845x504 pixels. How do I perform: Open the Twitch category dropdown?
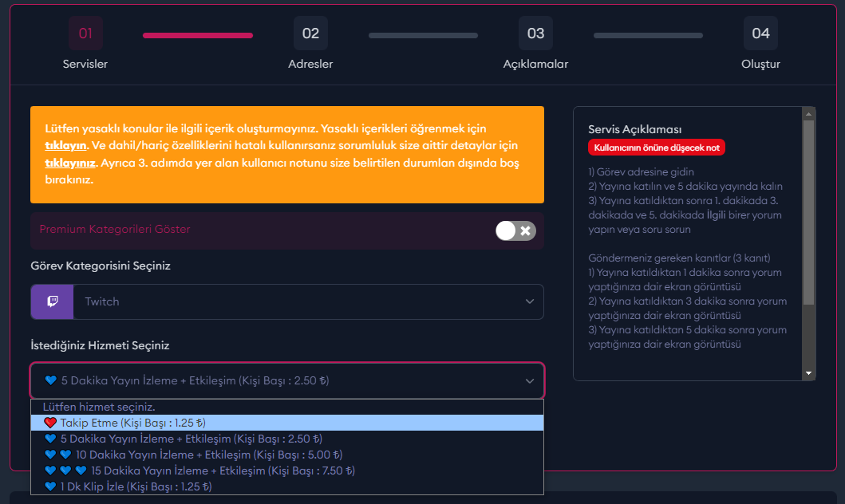click(x=287, y=301)
